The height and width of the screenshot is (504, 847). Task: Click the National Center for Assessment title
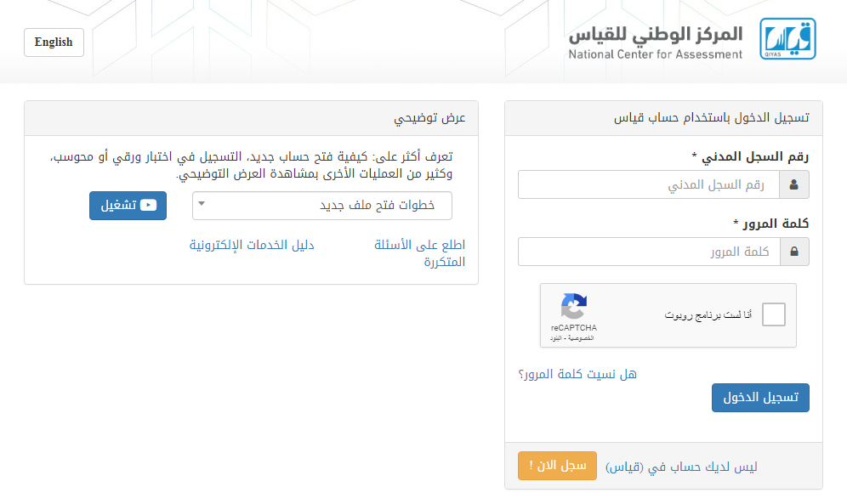click(656, 42)
